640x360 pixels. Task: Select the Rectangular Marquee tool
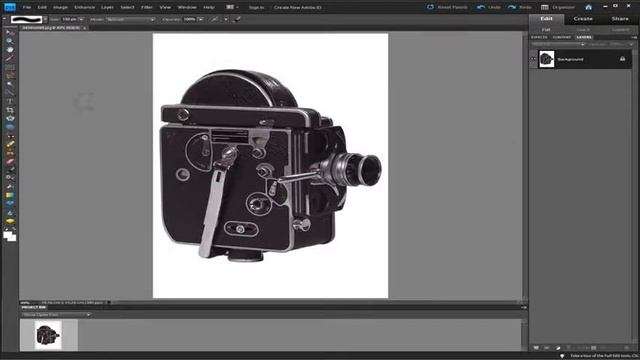[x=10, y=67]
